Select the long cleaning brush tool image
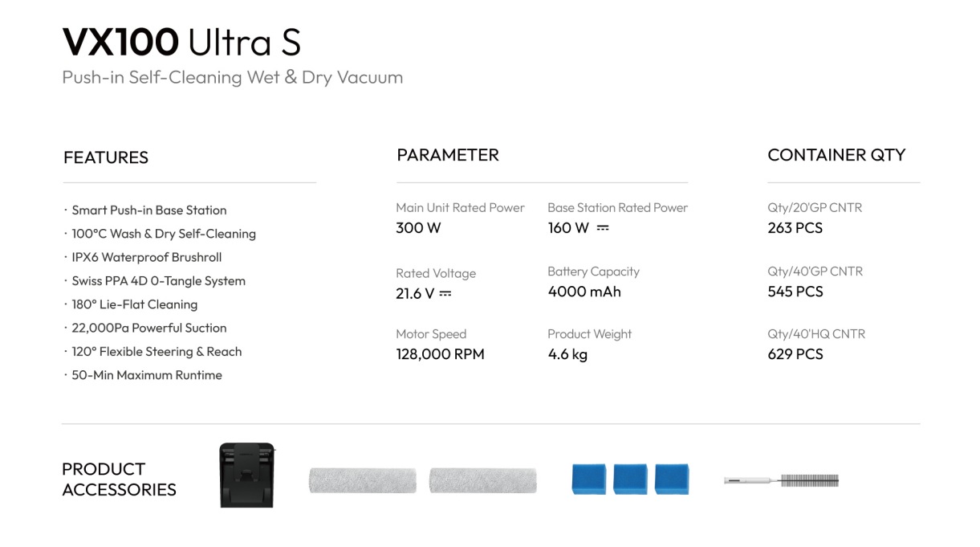 pyautogui.click(x=781, y=480)
